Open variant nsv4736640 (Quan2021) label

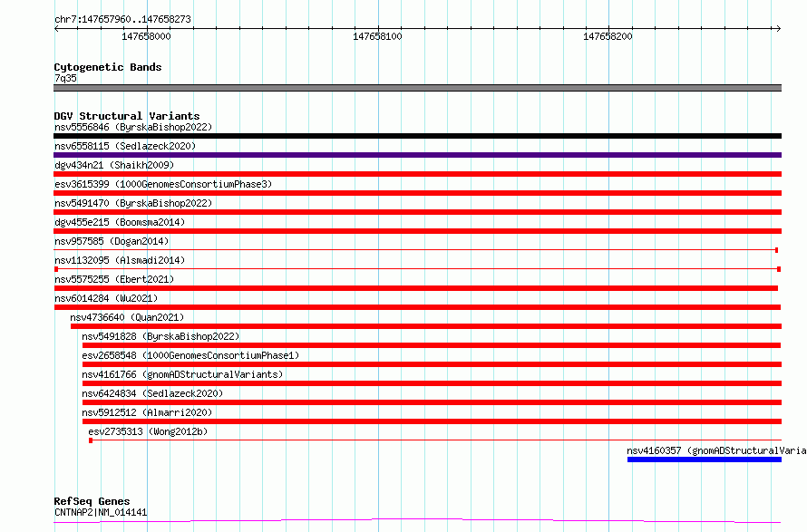127,317
